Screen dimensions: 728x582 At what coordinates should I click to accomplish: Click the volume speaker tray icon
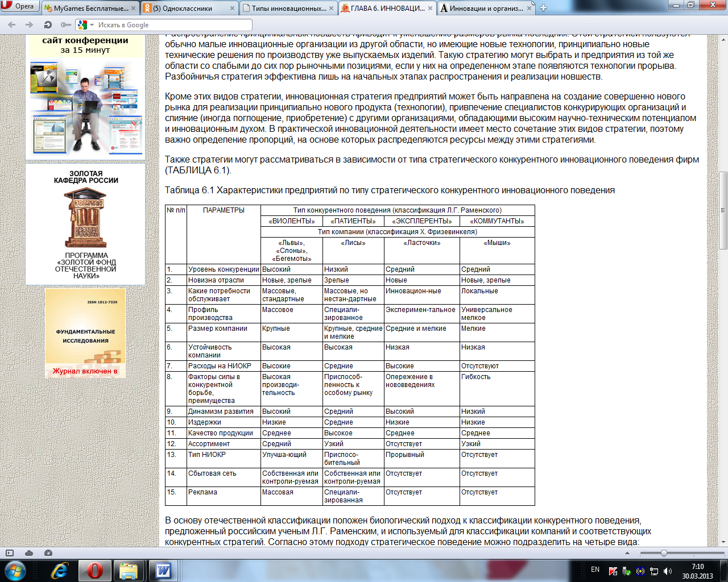[668, 571]
